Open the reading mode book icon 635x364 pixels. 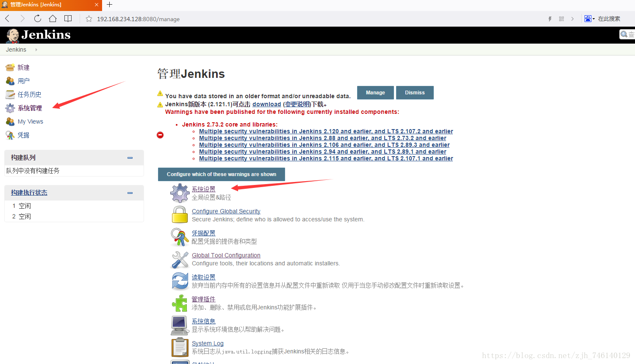tap(68, 19)
